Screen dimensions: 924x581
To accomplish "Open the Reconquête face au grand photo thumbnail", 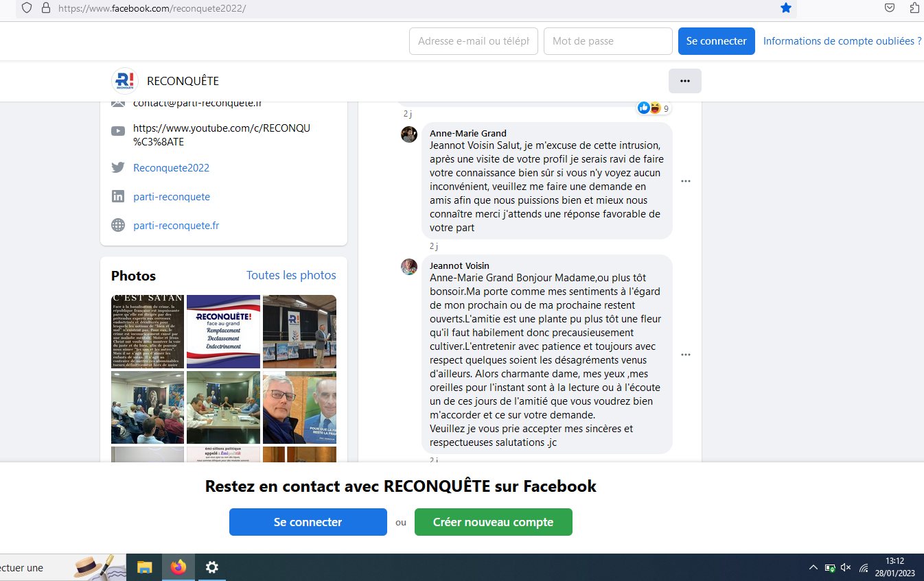I will click(223, 332).
